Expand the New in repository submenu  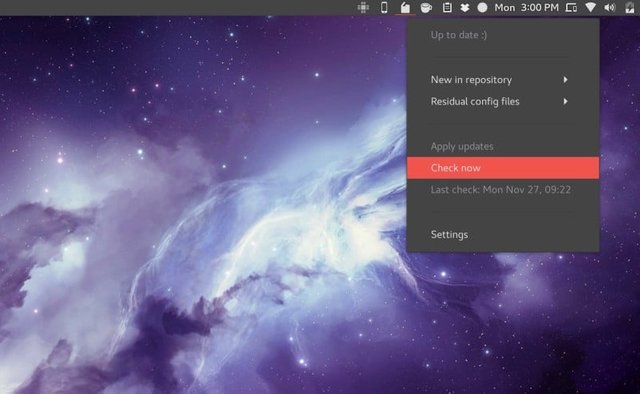click(503, 80)
